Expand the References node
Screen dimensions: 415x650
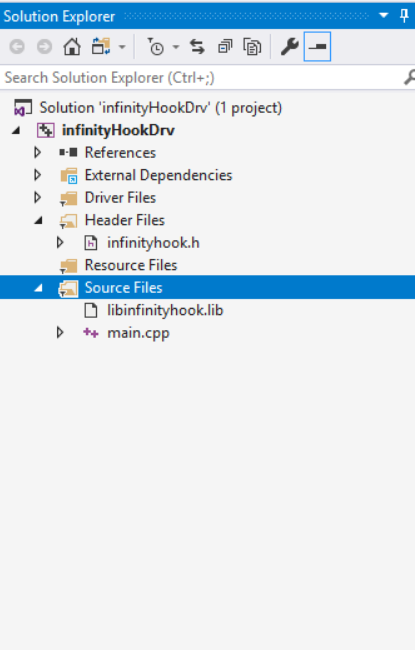point(37,153)
